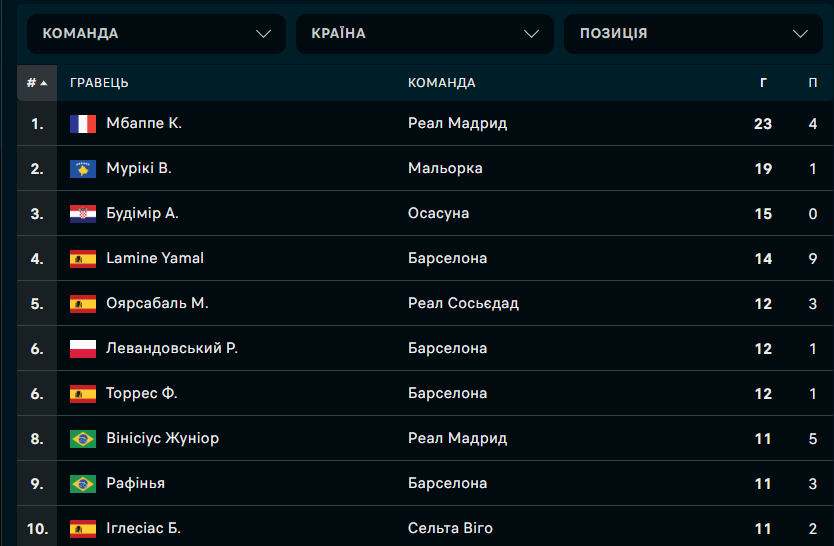The width and height of the screenshot is (834, 546).
Task: Sort table by the П assists column
Action: [x=813, y=83]
